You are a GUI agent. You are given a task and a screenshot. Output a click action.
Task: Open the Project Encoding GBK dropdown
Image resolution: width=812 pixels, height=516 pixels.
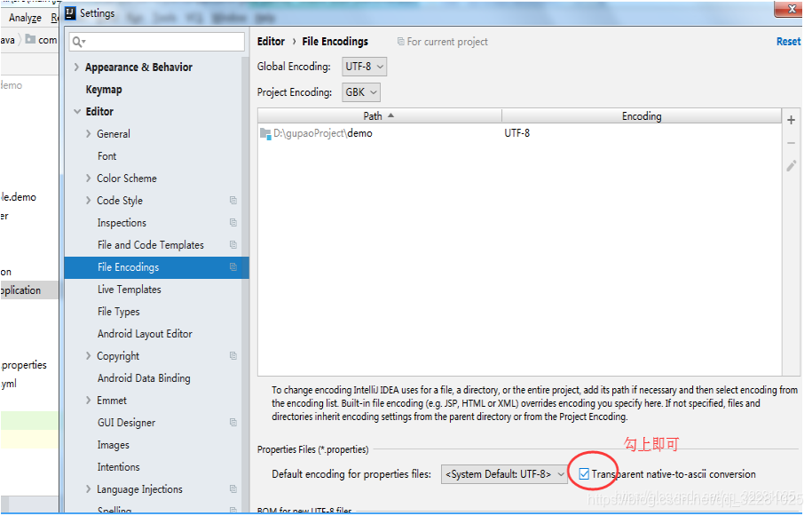coord(361,92)
